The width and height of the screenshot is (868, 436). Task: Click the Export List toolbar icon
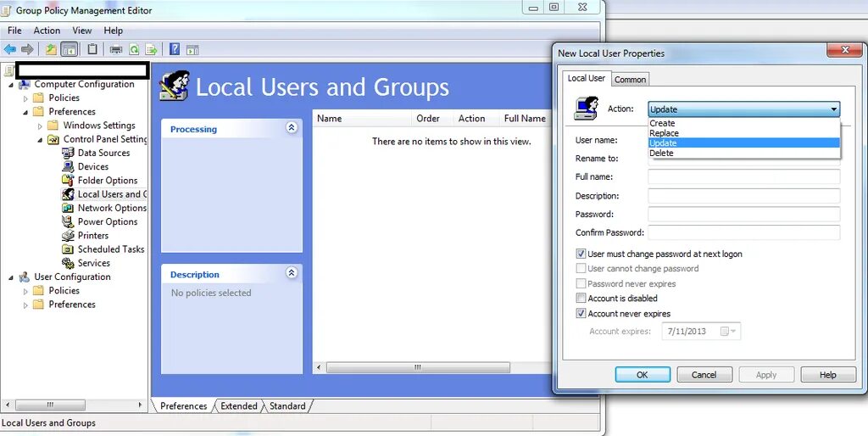(151, 50)
